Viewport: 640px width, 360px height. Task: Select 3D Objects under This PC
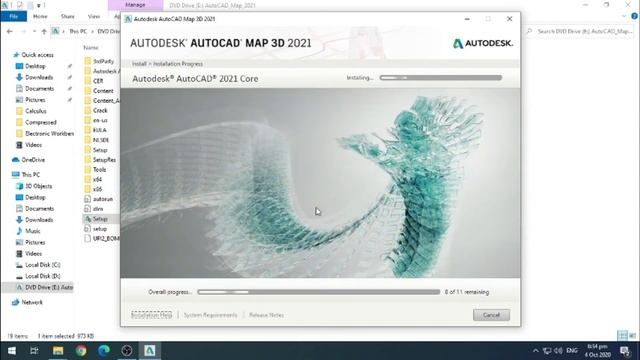click(x=34, y=186)
